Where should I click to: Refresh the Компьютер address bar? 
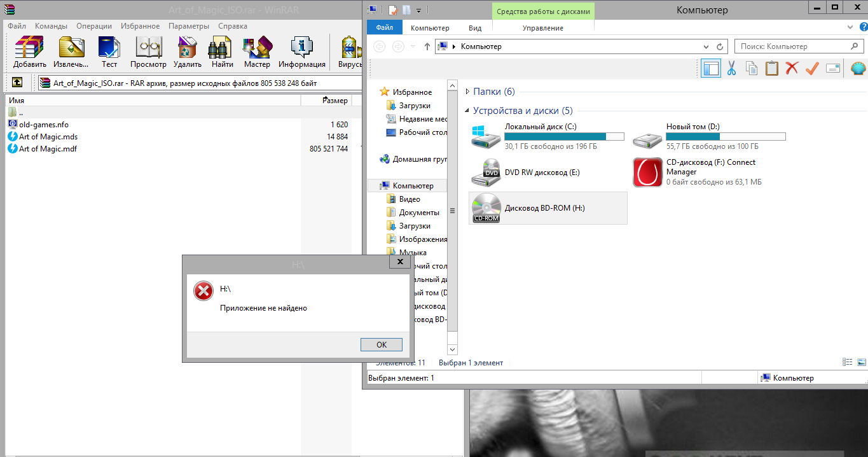coord(720,46)
